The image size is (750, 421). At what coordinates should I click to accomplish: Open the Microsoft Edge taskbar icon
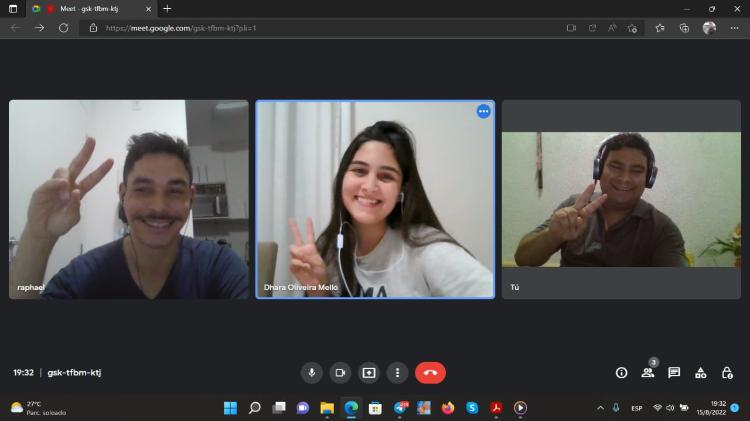pyautogui.click(x=351, y=408)
